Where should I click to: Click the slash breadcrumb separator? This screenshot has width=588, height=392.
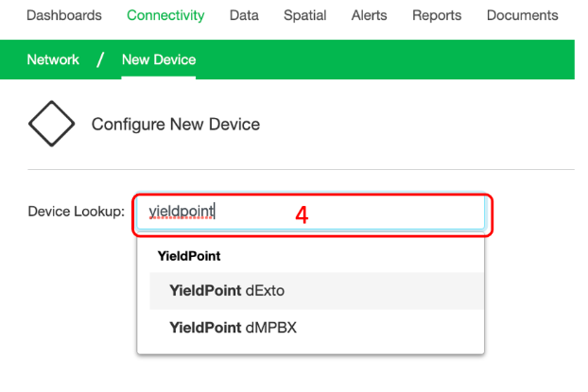coord(100,60)
